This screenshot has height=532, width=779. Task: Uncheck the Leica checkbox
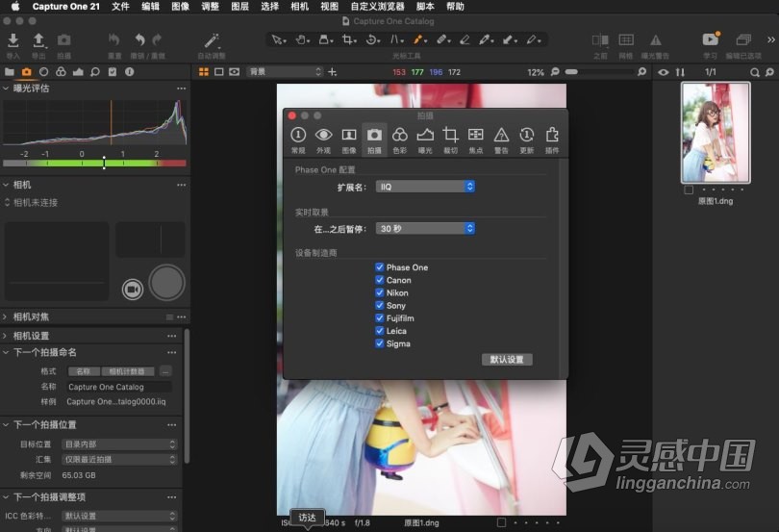[x=380, y=331]
